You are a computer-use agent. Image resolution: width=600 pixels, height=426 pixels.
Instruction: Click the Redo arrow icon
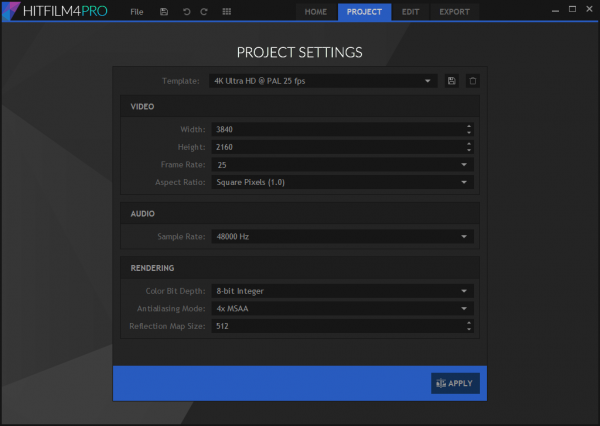[204, 12]
